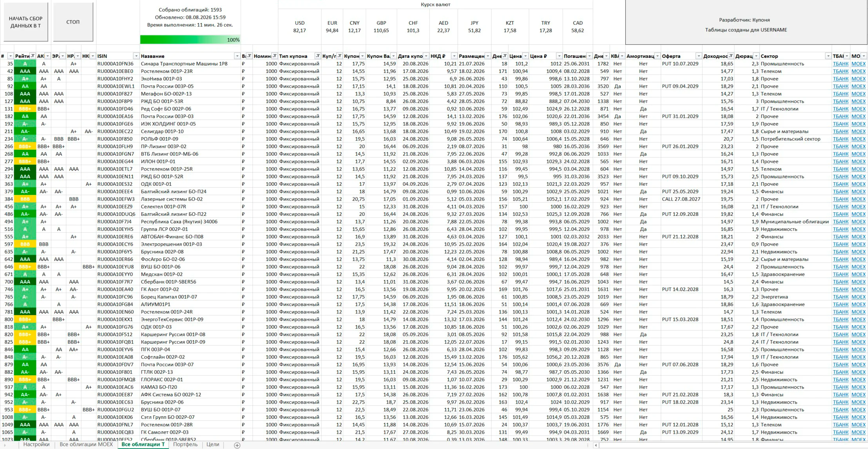Viewport: 868px width, 449px height.
Task: Click the СТОП button
Action: pos(73,22)
